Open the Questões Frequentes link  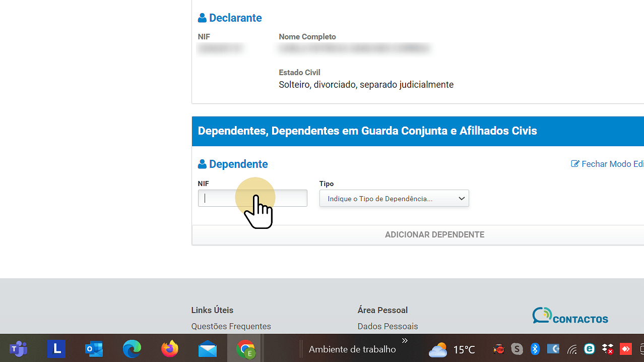pyautogui.click(x=231, y=326)
